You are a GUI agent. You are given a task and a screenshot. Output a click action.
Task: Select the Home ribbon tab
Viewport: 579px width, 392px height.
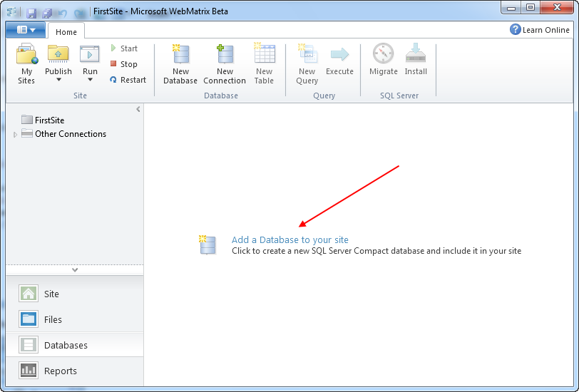point(66,32)
